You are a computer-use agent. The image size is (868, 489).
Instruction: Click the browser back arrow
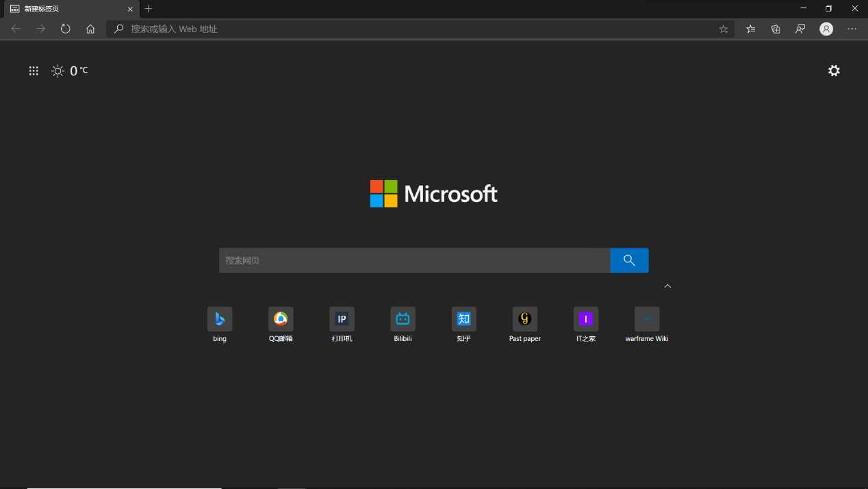(x=16, y=29)
